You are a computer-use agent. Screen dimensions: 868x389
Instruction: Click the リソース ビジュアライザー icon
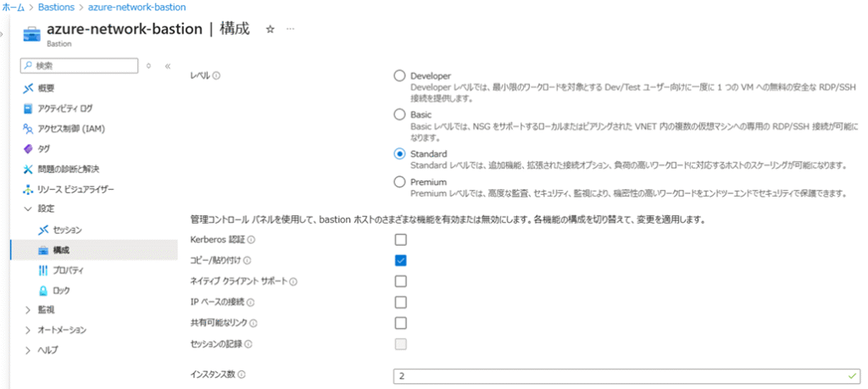28,189
